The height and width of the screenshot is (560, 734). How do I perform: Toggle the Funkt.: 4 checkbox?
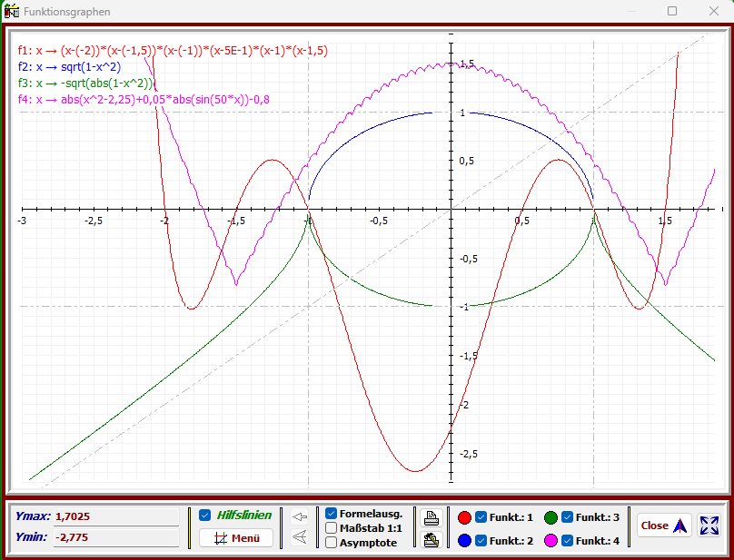pyautogui.click(x=568, y=541)
